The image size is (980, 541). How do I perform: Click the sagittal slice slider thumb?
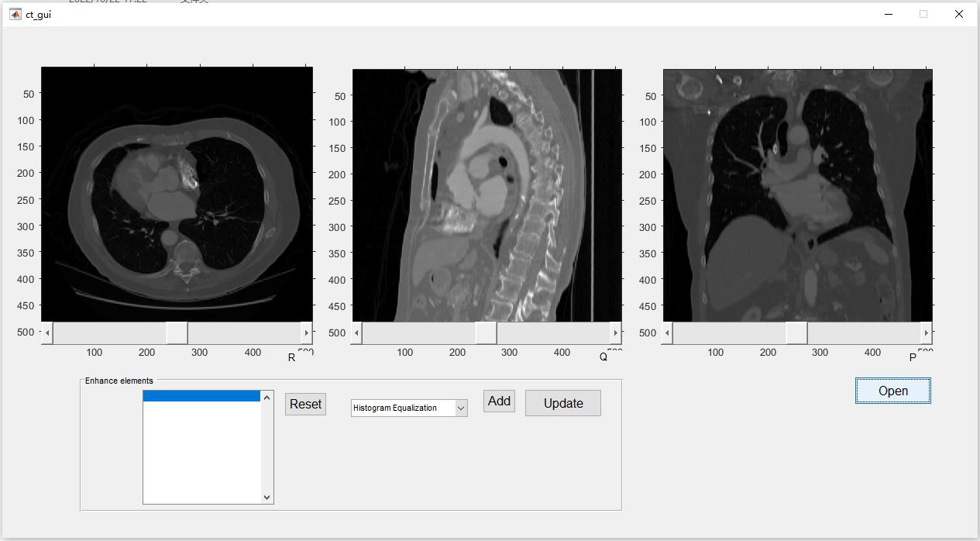[486, 333]
